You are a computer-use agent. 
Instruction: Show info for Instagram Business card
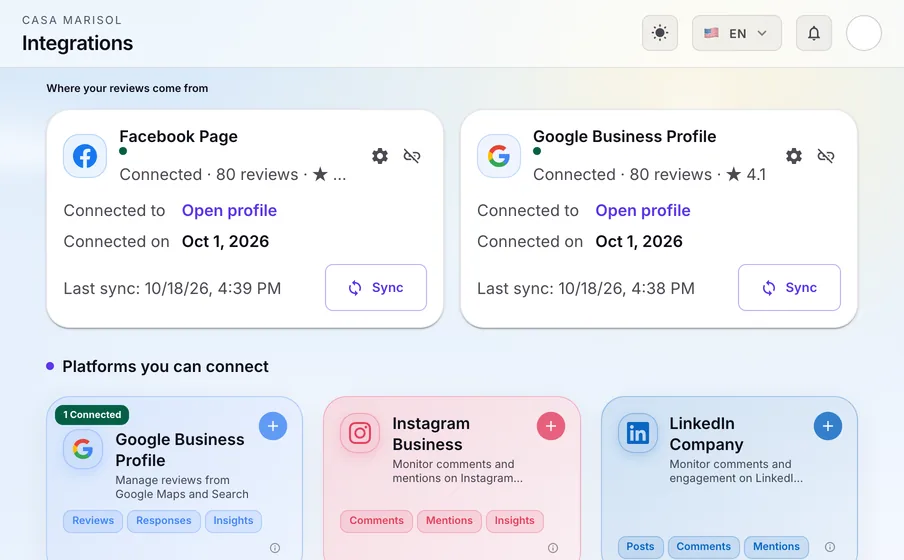pos(552,548)
